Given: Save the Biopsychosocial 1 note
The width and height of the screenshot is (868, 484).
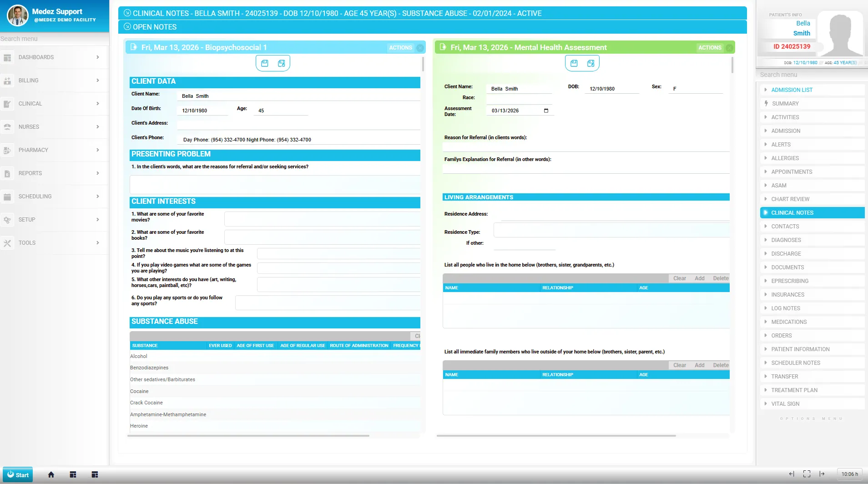Looking at the screenshot, I should pos(266,63).
